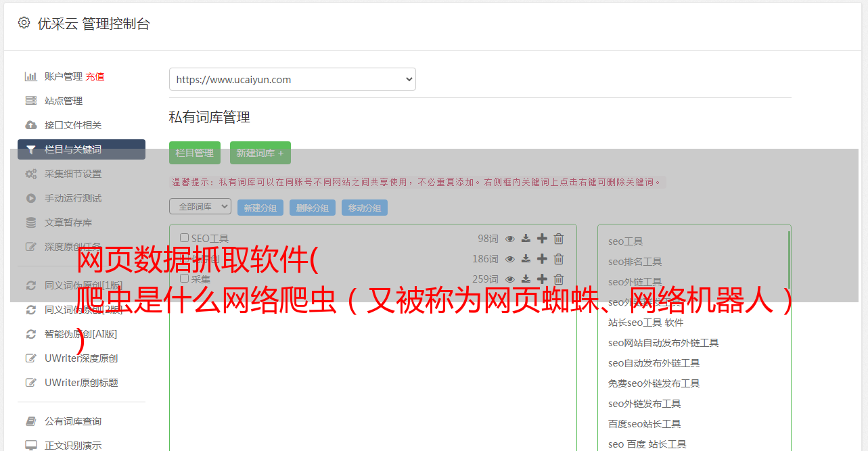The width and height of the screenshot is (868, 451).
Task: Click the eye icon in the 186词 row
Action: [x=510, y=259]
